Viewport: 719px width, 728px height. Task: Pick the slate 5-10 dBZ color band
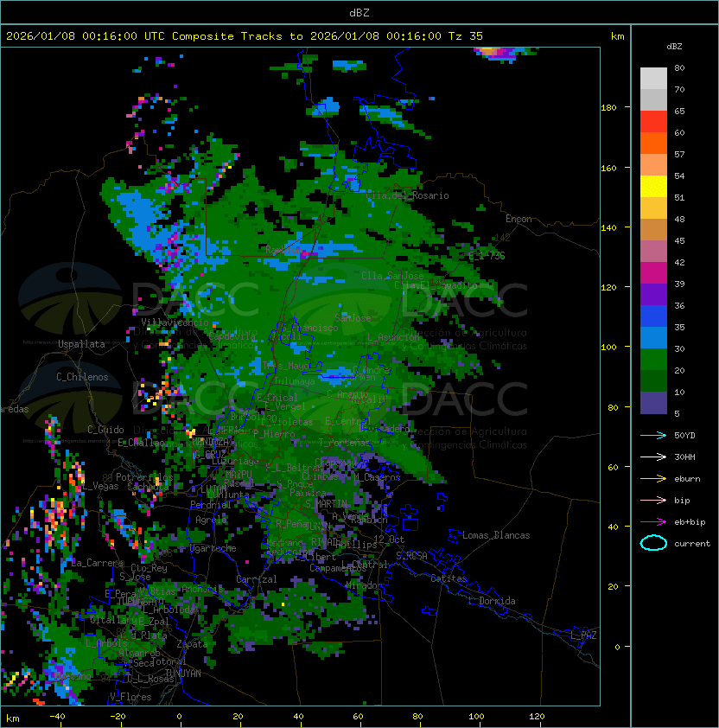pos(653,403)
